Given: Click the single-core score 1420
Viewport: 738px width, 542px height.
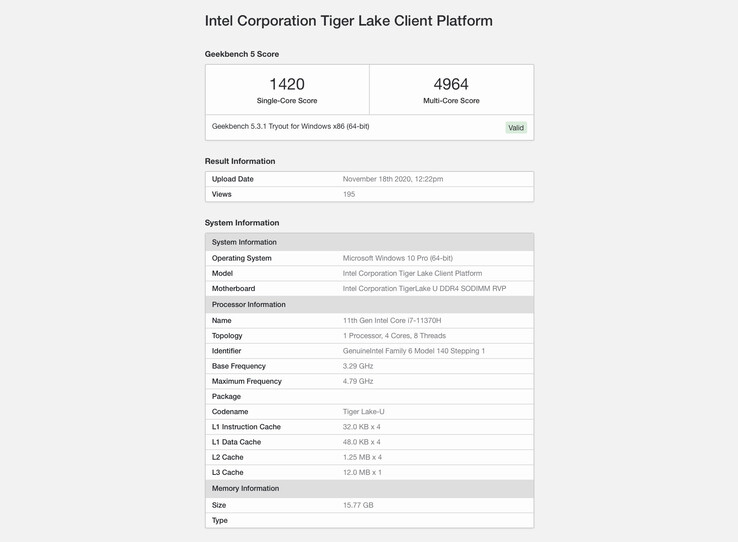Looking at the screenshot, I should pos(287,85).
